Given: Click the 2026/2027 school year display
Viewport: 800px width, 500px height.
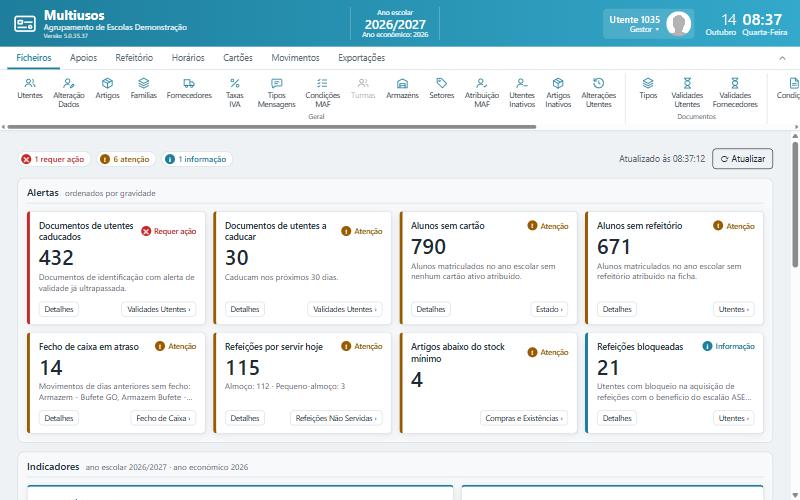Looking at the screenshot, I should point(395,24).
